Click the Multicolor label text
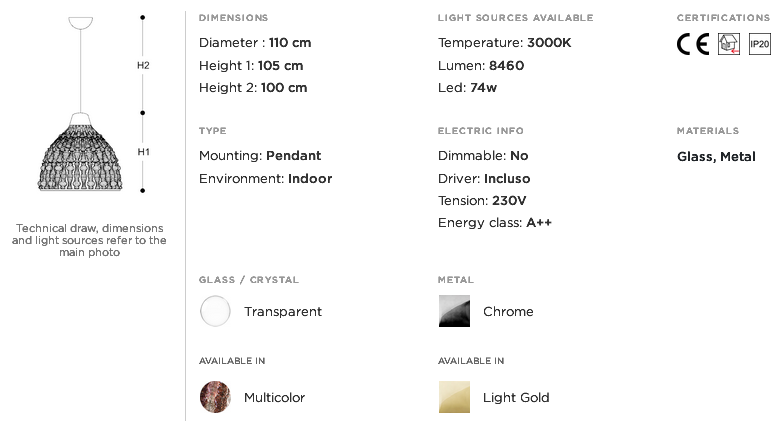The width and height of the screenshot is (783, 421). click(274, 398)
